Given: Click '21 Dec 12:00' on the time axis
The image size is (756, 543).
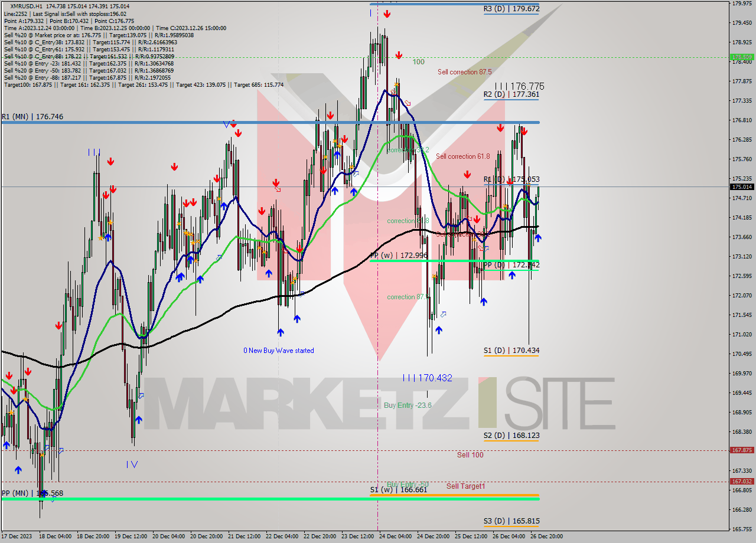Looking at the screenshot, I should [244, 537].
